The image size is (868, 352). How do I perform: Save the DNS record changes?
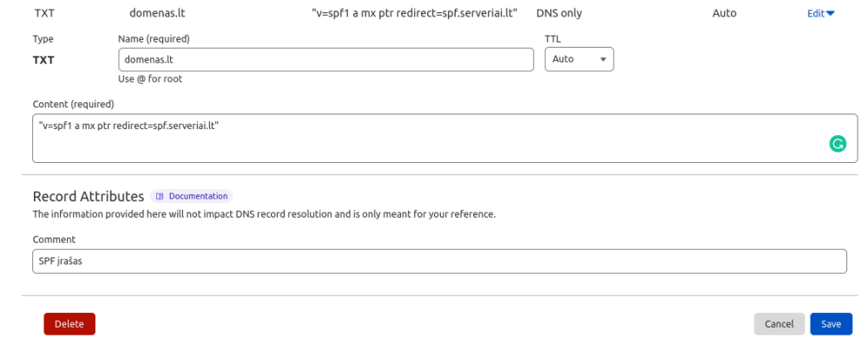pos(831,323)
